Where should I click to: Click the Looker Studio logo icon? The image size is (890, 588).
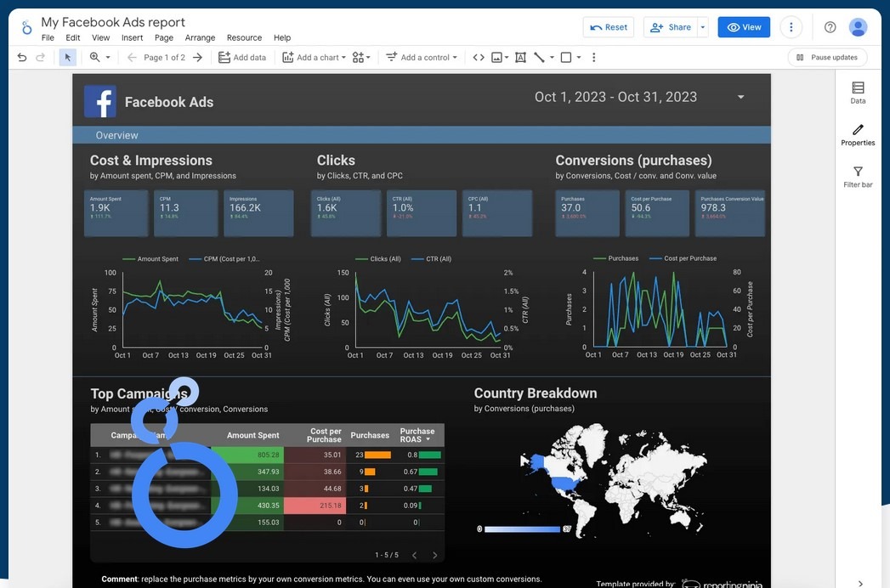26,26
